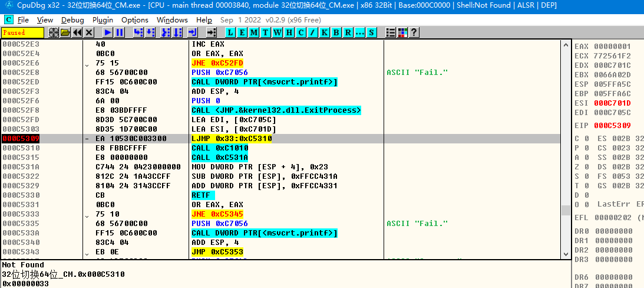Show Patches window (/ button)
Screen dimensions: 644x288
313,33
